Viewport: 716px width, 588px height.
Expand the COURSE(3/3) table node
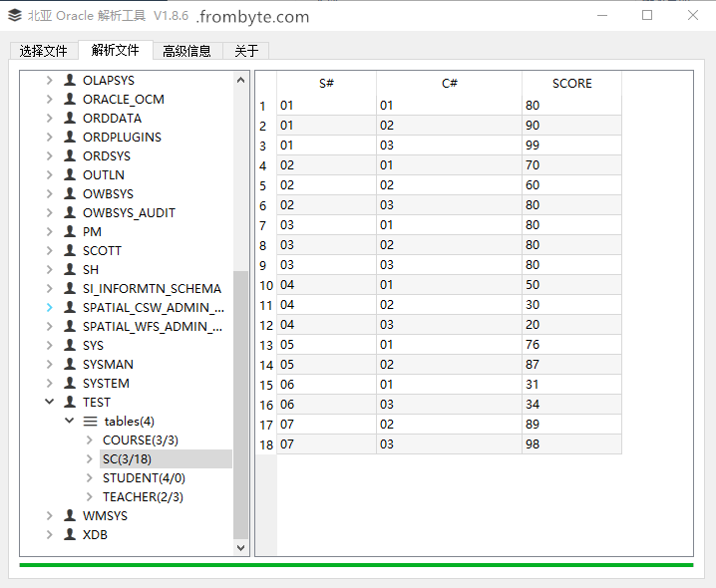click(x=90, y=440)
